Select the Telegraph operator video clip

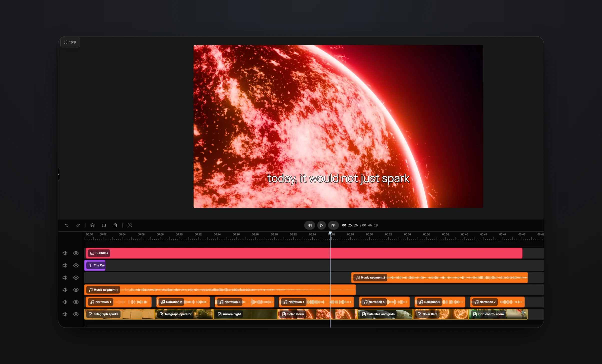(184, 314)
